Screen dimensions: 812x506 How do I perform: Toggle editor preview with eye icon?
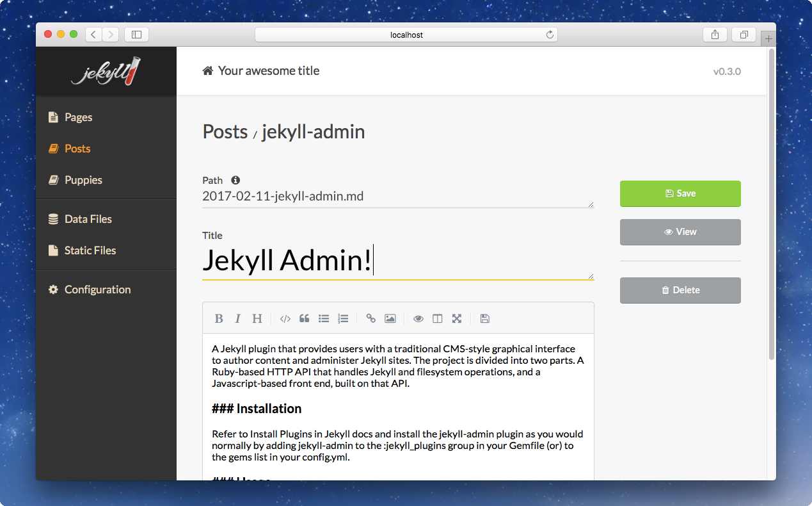pos(418,318)
